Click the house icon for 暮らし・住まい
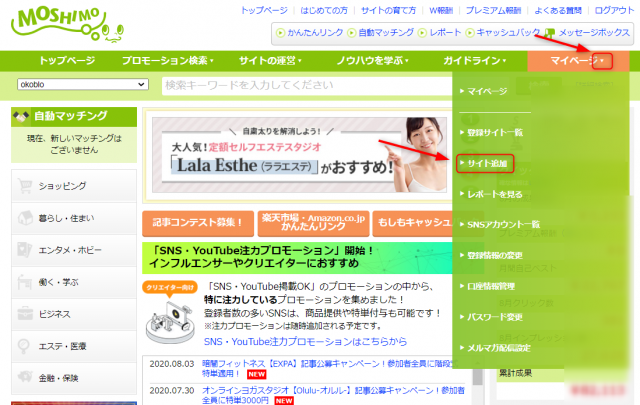Screen dimensions: 640x405 (x=25, y=218)
